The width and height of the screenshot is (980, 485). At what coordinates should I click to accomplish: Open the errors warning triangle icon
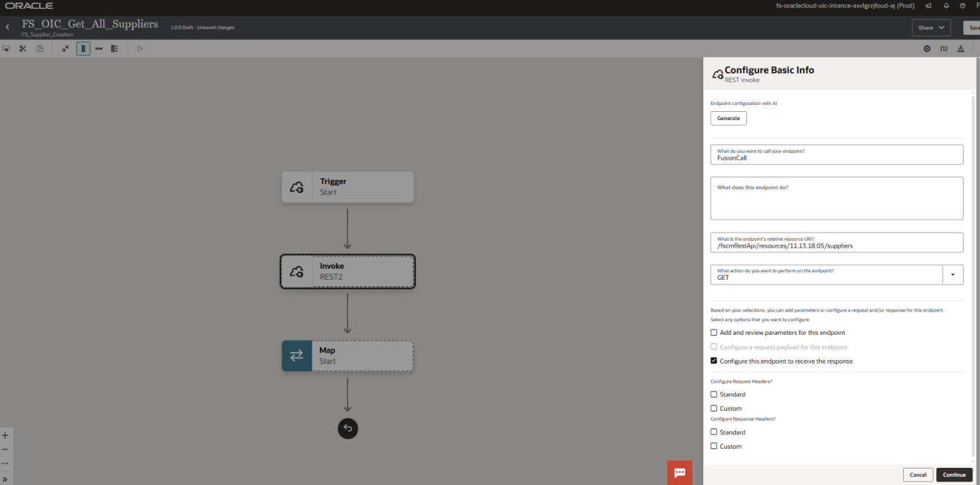(961, 49)
